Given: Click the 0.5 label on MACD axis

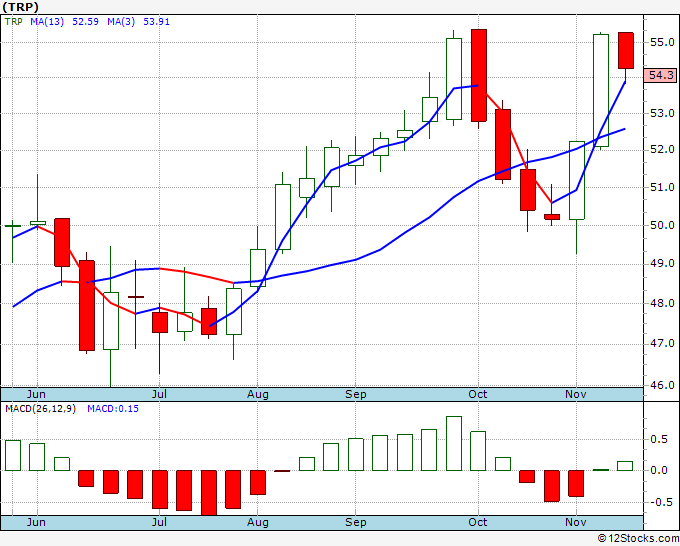Looking at the screenshot, I should pyautogui.click(x=659, y=440).
